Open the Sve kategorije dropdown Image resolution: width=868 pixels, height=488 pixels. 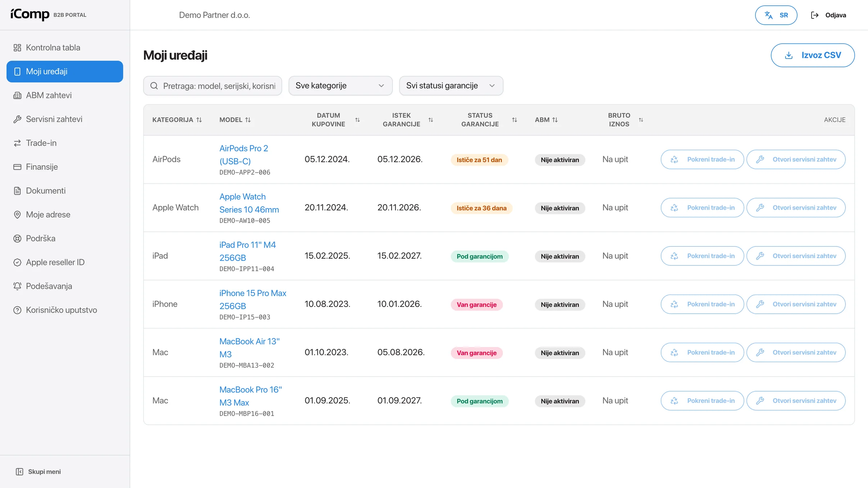click(x=340, y=86)
